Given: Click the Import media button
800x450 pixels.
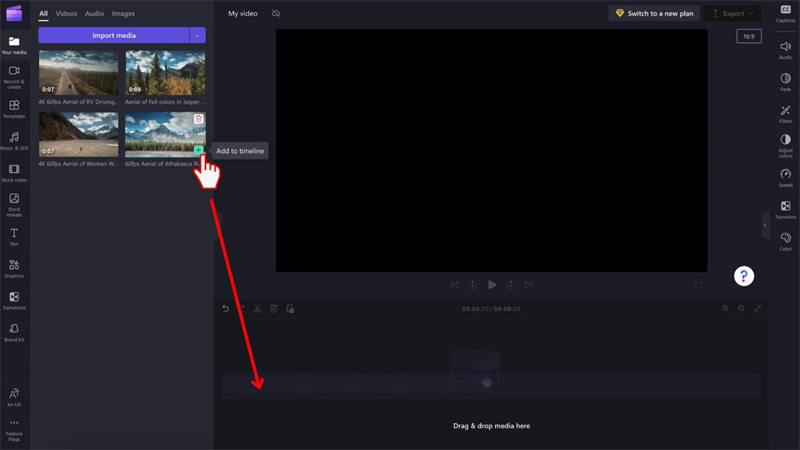Looking at the screenshot, I should click(x=113, y=35).
